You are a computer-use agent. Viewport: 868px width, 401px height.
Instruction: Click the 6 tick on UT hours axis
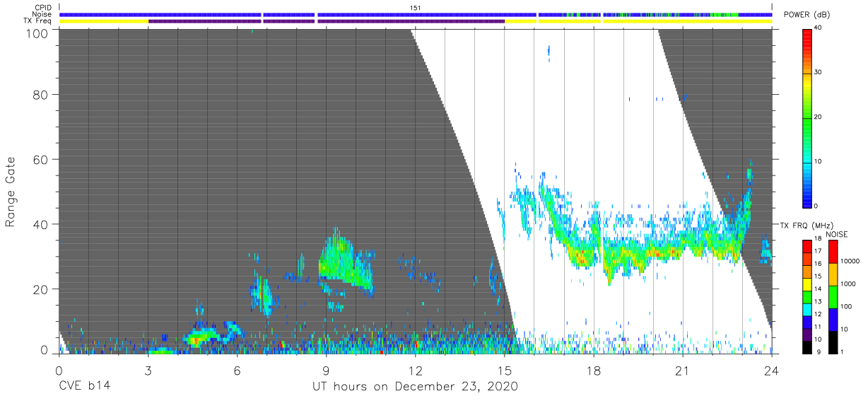pyautogui.click(x=237, y=370)
